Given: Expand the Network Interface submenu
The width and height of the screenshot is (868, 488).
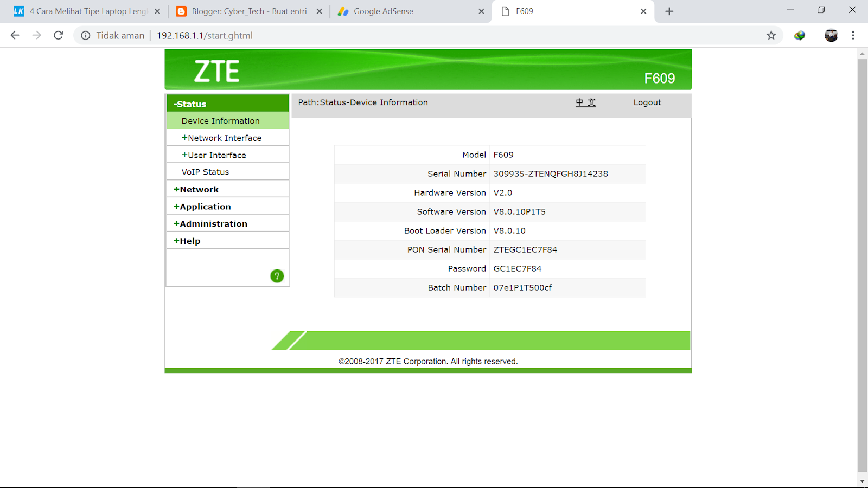Looking at the screenshot, I should 228,138.
